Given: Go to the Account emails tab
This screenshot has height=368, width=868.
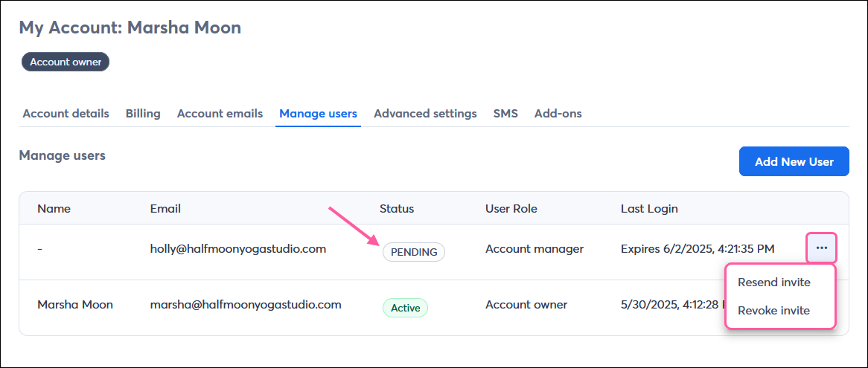Looking at the screenshot, I should point(220,113).
